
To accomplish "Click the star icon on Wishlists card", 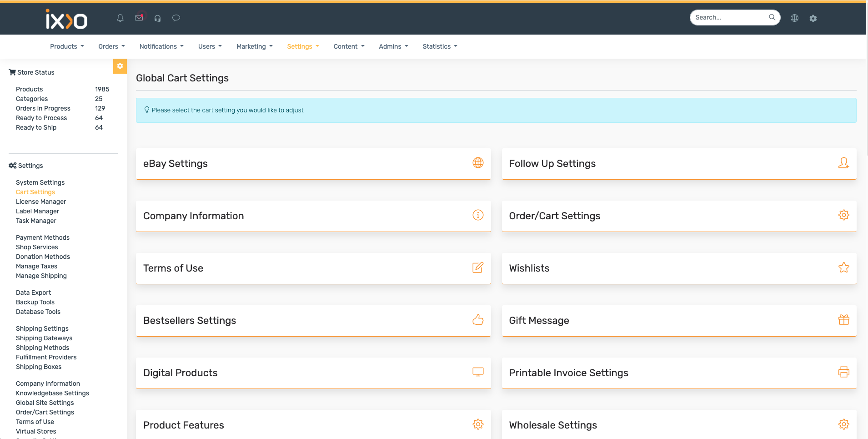I will pos(844,268).
